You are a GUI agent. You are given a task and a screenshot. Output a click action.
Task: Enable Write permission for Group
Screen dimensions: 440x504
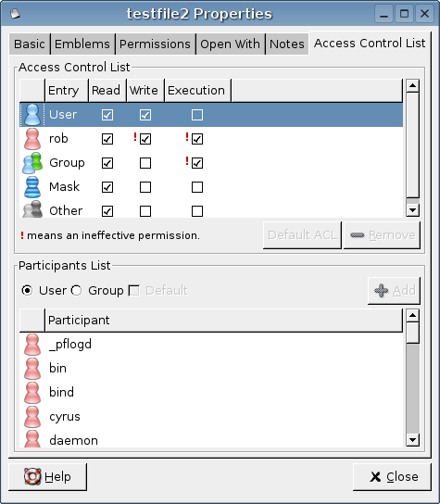click(x=145, y=163)
